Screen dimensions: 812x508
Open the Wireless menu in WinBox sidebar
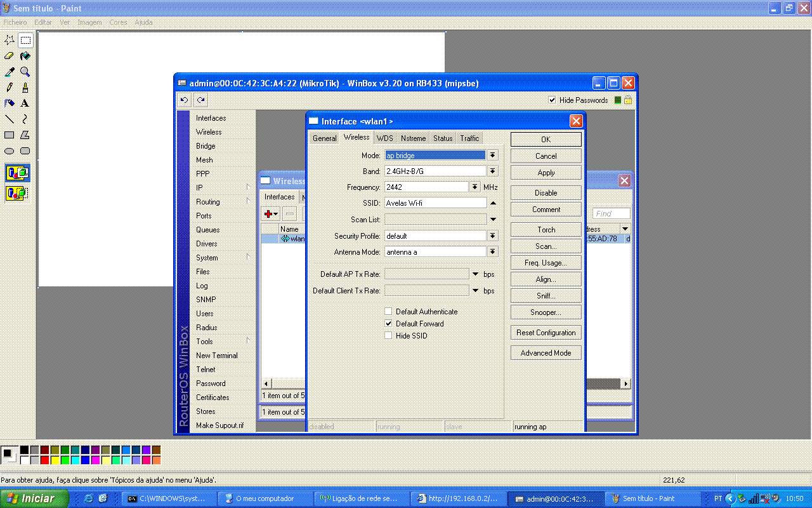tap(209, 132)
